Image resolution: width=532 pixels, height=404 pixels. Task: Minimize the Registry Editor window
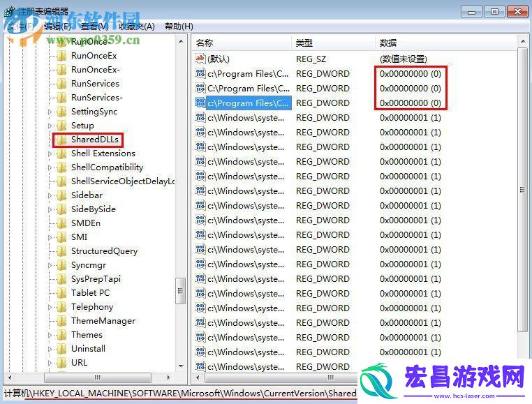pyautogui.click(x=471, y=12)
